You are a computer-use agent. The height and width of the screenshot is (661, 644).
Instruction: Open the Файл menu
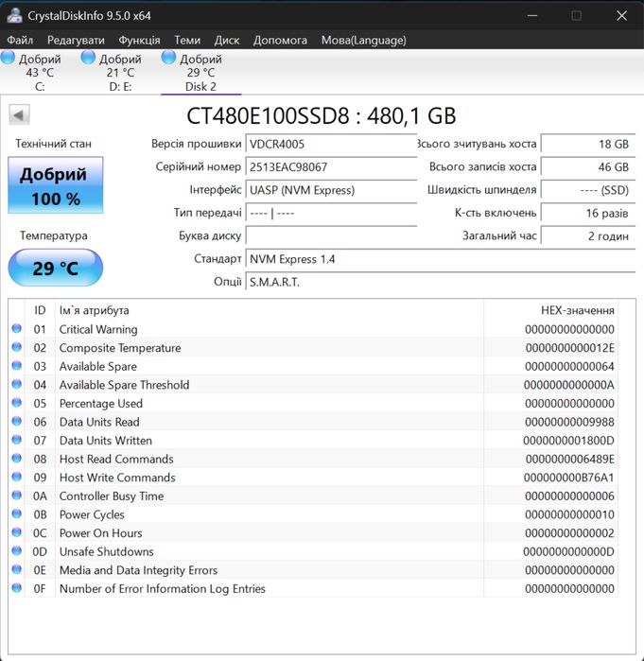coord(20,40)
